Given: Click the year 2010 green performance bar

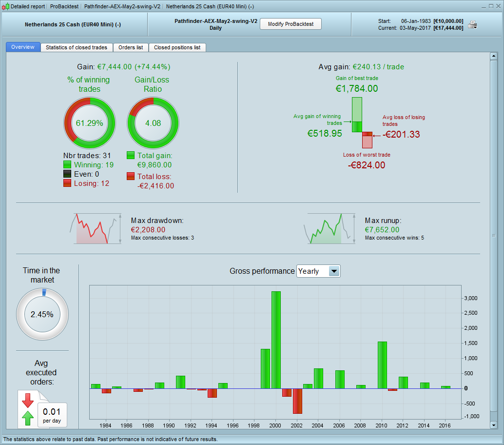Looking at the screenshot, I should click(382, 365).
